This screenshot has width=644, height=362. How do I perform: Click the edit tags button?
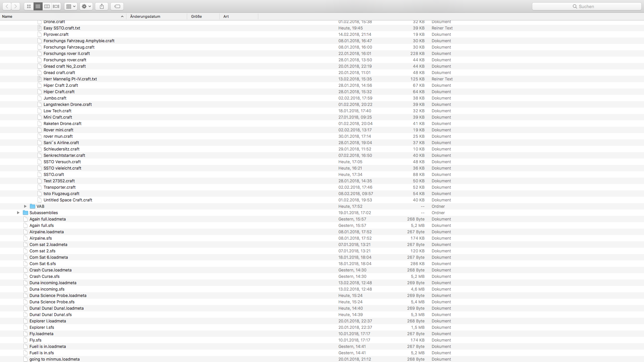tap(117, 6)
